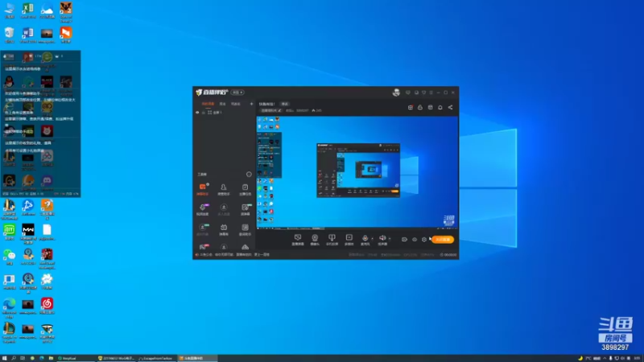Click the icon left of the gift box

coord(420,108)
